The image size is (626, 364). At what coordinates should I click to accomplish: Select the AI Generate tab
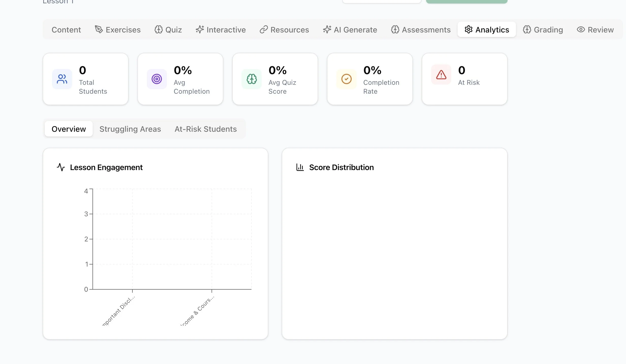click(x=350, y=30)
